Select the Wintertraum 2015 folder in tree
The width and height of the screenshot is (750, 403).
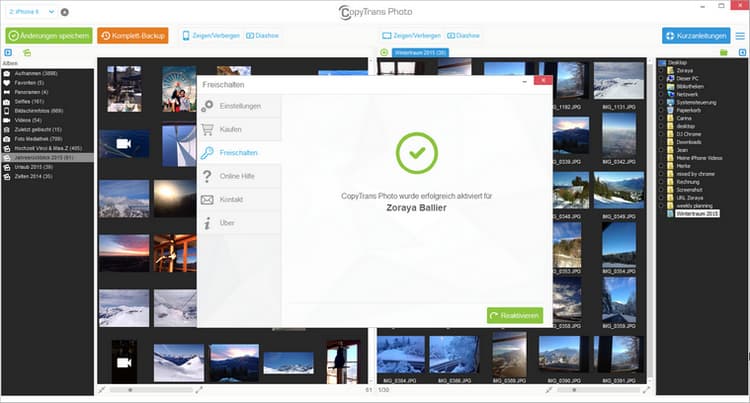coord(697,214)
